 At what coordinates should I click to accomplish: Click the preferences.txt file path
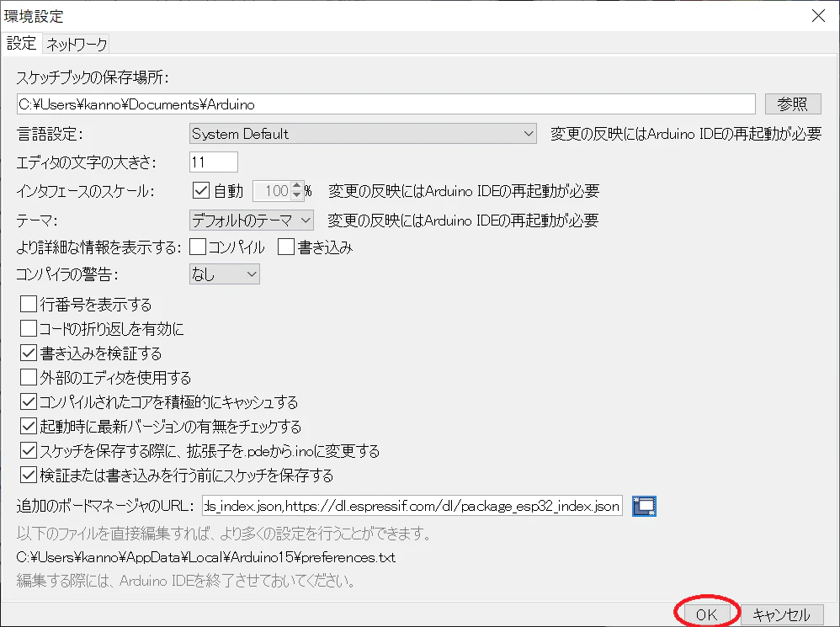205,557
